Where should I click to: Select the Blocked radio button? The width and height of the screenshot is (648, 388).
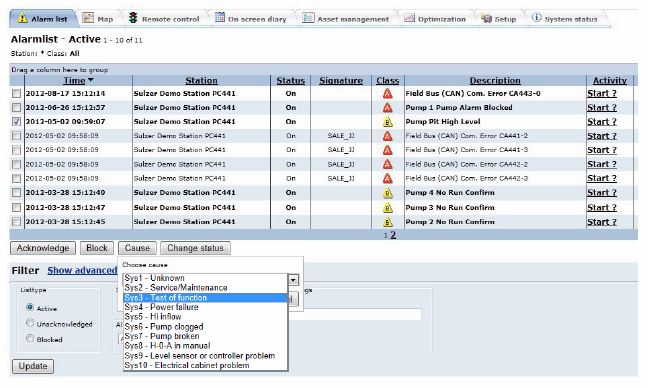point(30,338)
